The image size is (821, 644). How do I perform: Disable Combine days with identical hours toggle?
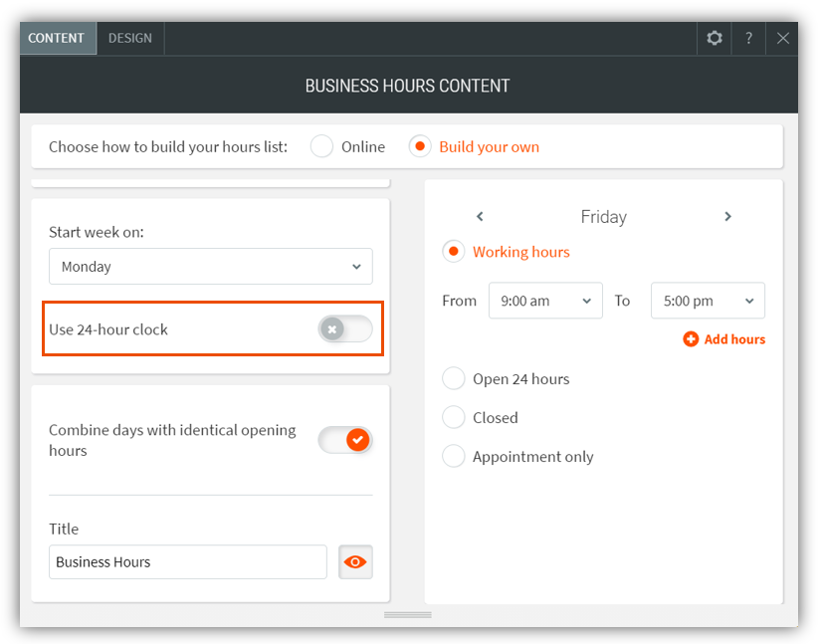click(345, 440)
